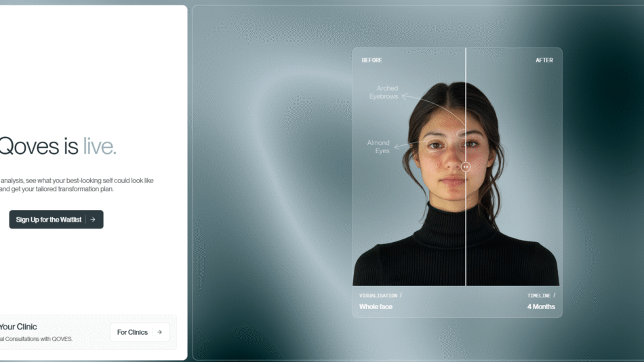Click the Almond Eyes annotation label
Screen dimensions: 644x362
[378, 146]
